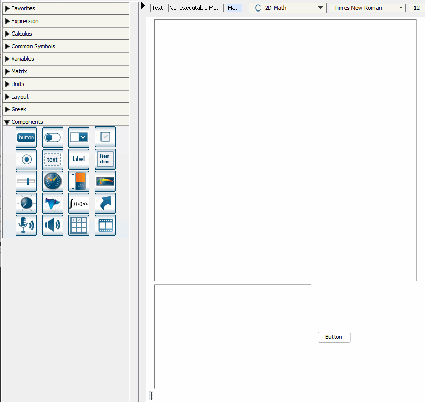The height and width of the screenshot is (402, 425).
Task: Insert the Speaker component
Action: coord(53,225)
